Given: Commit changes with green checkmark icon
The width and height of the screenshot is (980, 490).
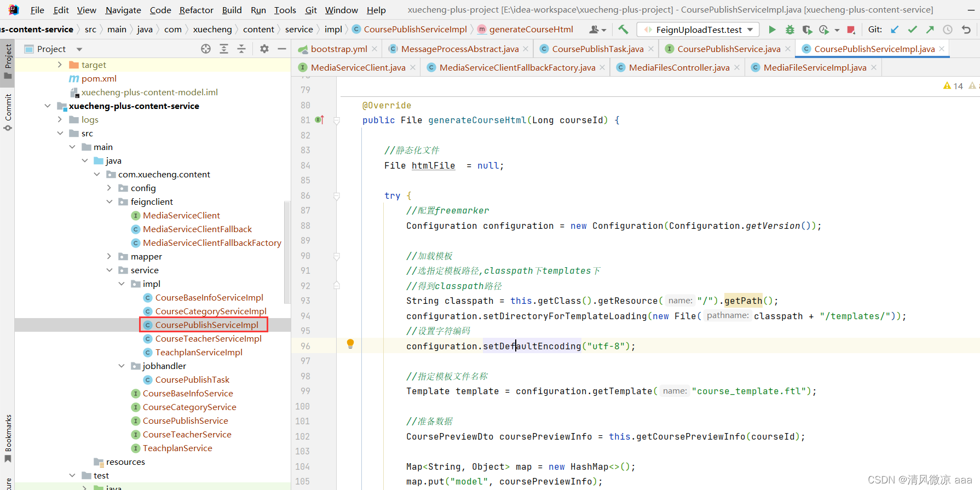Looking at the screenshot, I should coord(912,30).
